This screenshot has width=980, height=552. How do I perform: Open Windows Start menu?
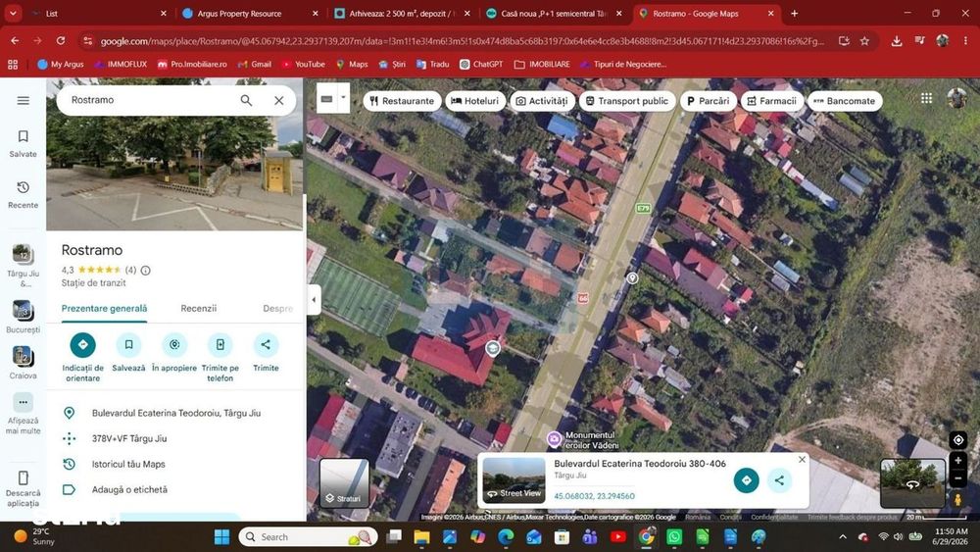click(x=221, y=537)
